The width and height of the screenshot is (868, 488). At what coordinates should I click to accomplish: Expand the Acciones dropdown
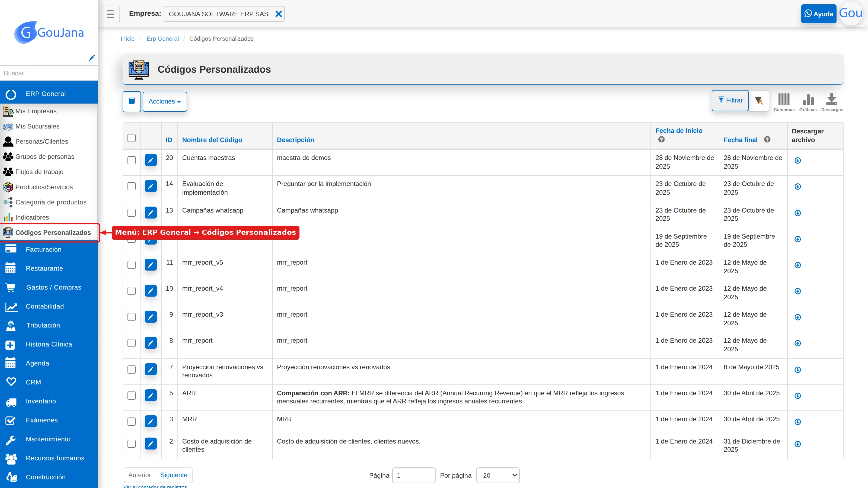pyautogui.click(x=165, y=101)
